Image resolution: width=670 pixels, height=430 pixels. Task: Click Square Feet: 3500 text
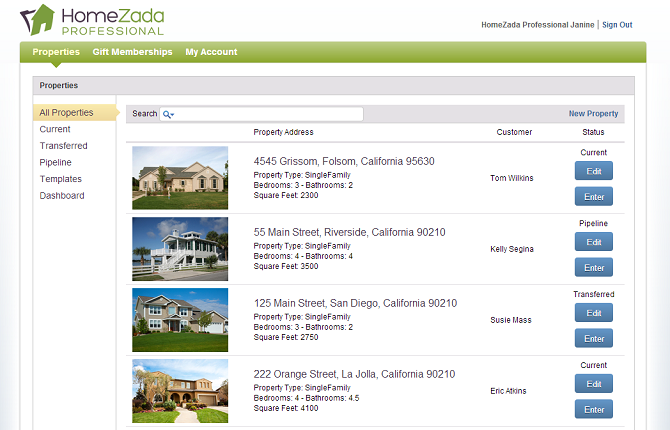point(286,266)
